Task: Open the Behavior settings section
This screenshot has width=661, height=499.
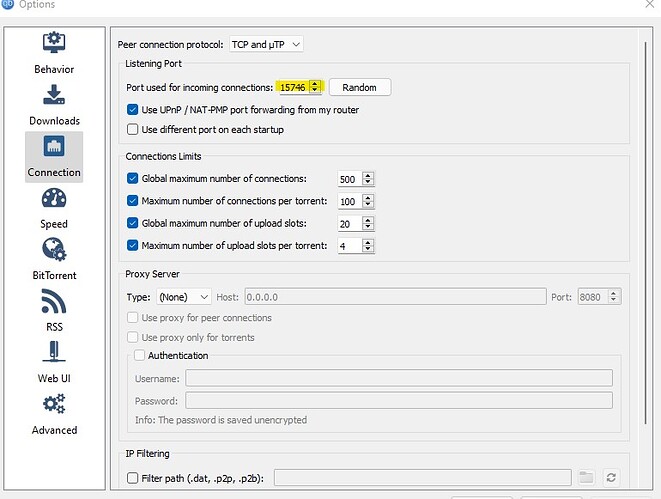Action: [54, 52]
